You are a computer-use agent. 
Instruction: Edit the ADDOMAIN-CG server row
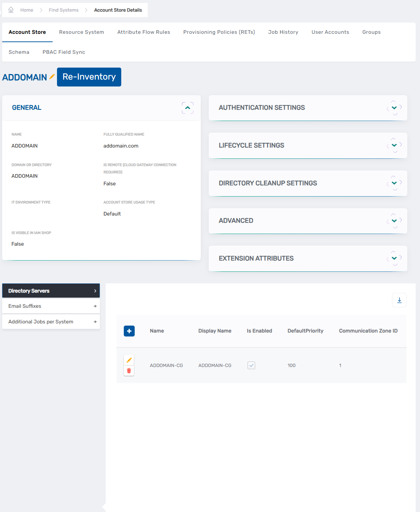129,360
